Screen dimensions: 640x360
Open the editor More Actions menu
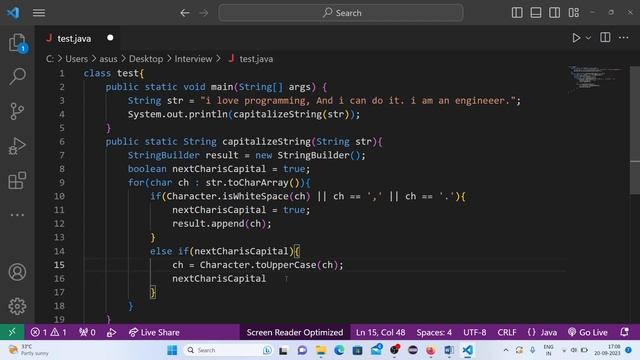coord(623,38)
